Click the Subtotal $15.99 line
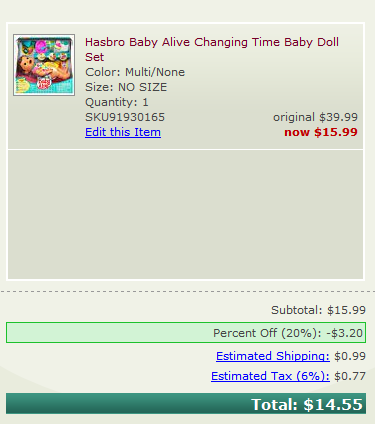Viewport: 375px width, 428px height. [318, 310]
